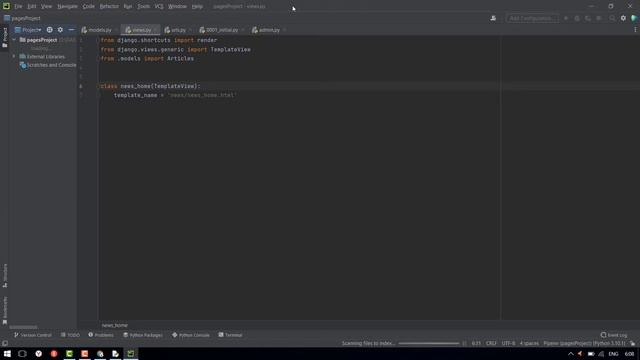640x360 pixels.
Task: Open the Python Packages tool window
Action: tap(142, 335)
